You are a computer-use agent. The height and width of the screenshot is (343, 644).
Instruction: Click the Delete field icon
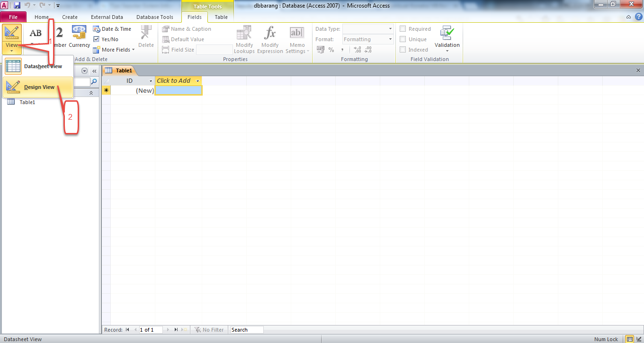point(146,32)
